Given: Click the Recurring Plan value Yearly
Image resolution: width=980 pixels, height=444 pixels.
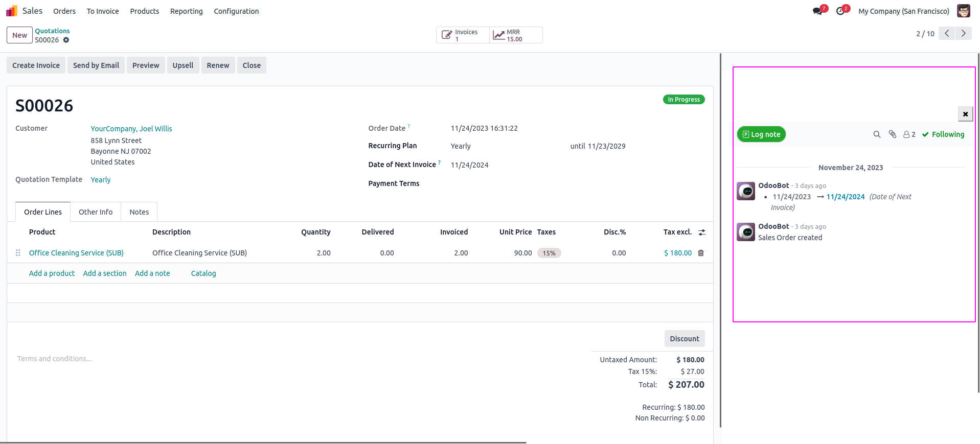Looking at the screenshot, I should click(461, 146).
